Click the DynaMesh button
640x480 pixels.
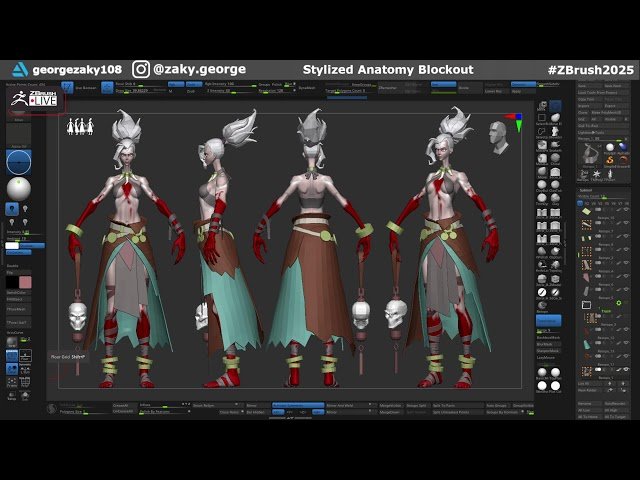click(307, 88)
